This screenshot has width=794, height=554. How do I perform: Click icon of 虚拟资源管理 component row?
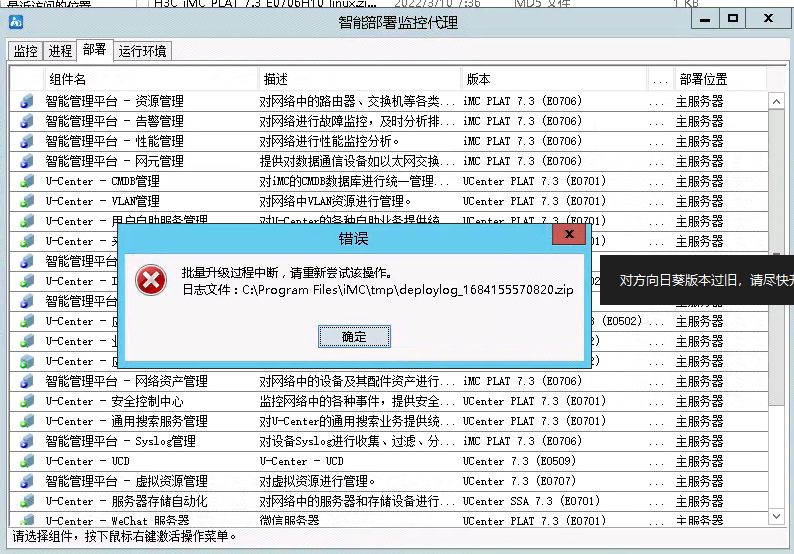point(27,482)
